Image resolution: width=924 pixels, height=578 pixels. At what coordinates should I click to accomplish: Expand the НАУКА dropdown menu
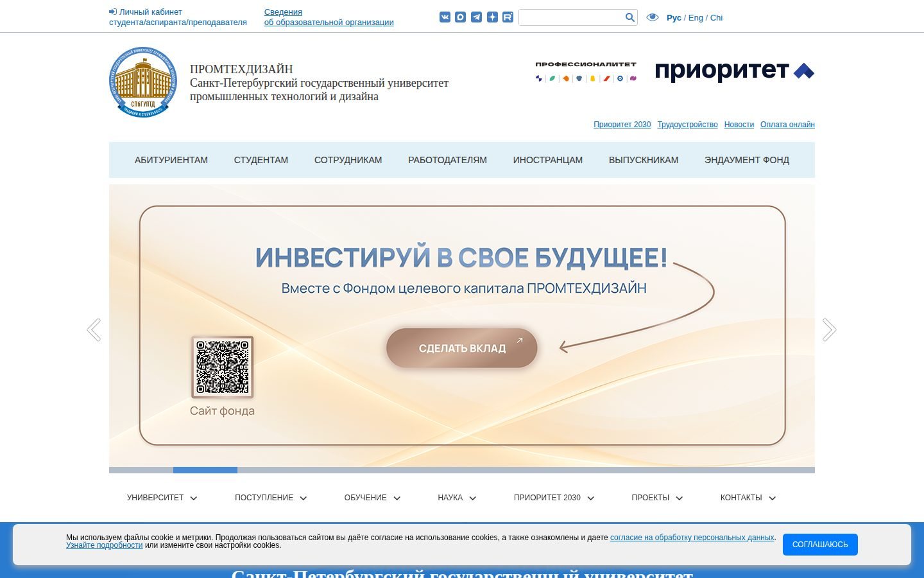tap(457, 498)
